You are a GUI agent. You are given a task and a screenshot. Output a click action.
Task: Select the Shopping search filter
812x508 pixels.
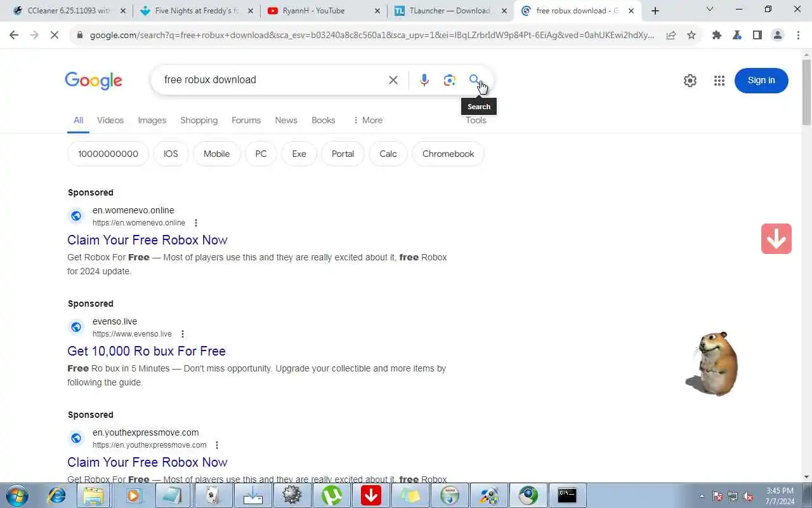tap(199, 120)
